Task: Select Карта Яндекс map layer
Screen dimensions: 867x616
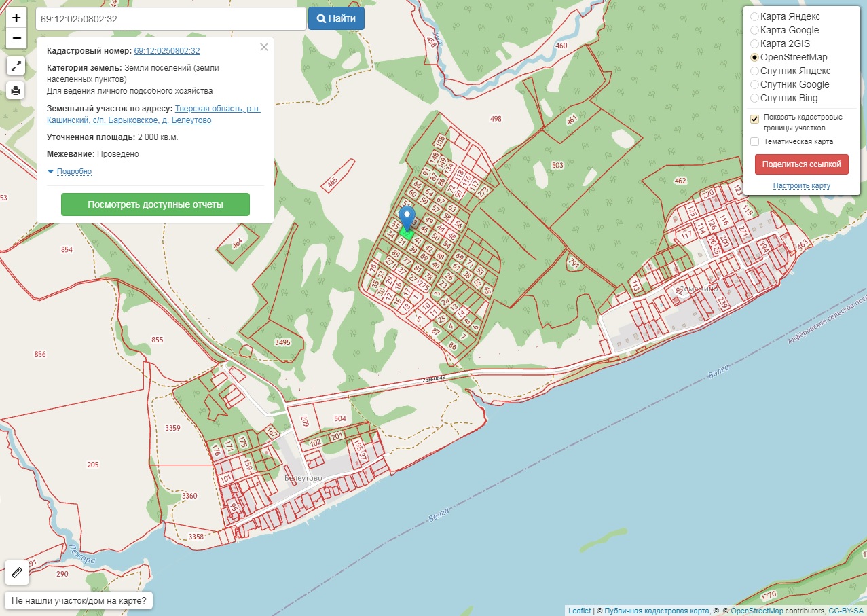Action: pos(754,16)
